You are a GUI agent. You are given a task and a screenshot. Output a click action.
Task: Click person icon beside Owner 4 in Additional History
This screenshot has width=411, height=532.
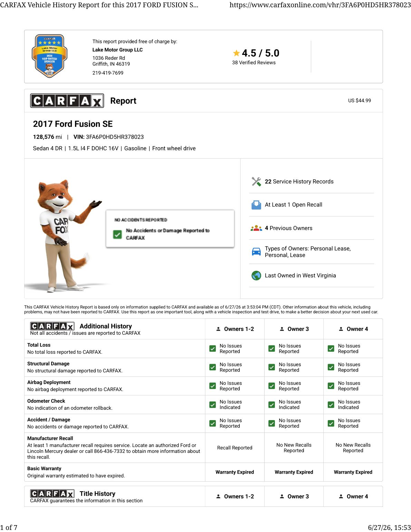pyautogui.click(x=341, y=329)
